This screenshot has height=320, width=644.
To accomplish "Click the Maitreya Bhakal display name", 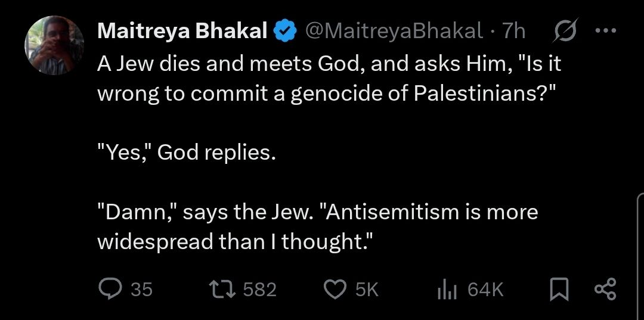I will [181, 32].
